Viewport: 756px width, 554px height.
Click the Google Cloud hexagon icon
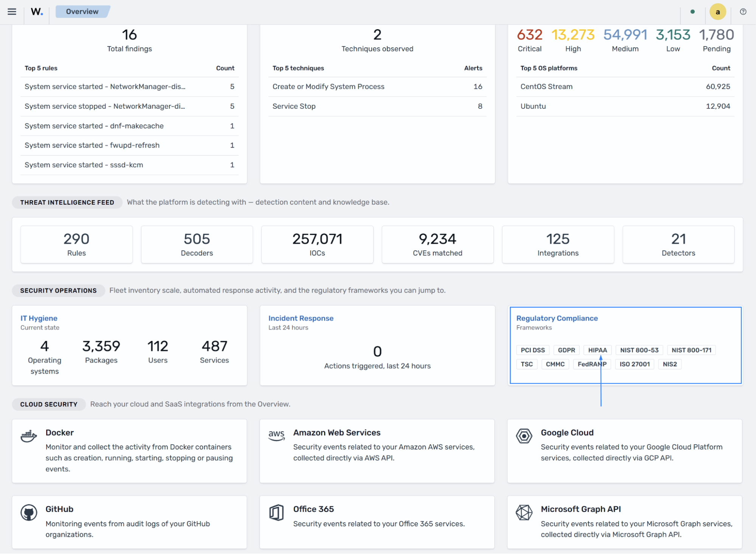[524, 436]
